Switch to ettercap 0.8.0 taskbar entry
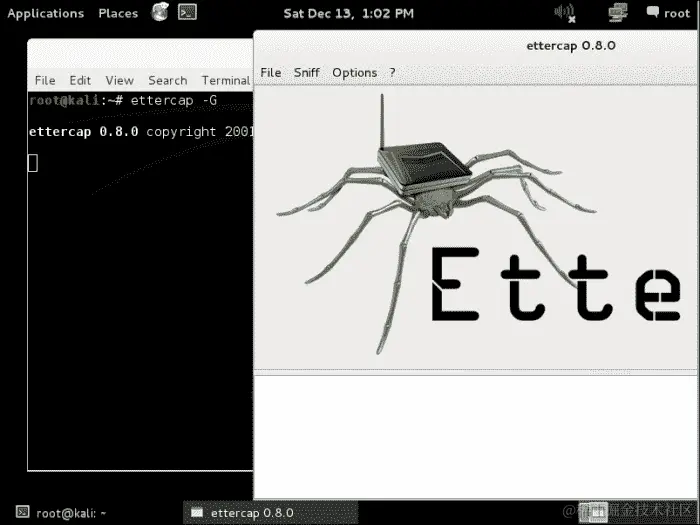This screenshot has height=525, width=700. 271,513
